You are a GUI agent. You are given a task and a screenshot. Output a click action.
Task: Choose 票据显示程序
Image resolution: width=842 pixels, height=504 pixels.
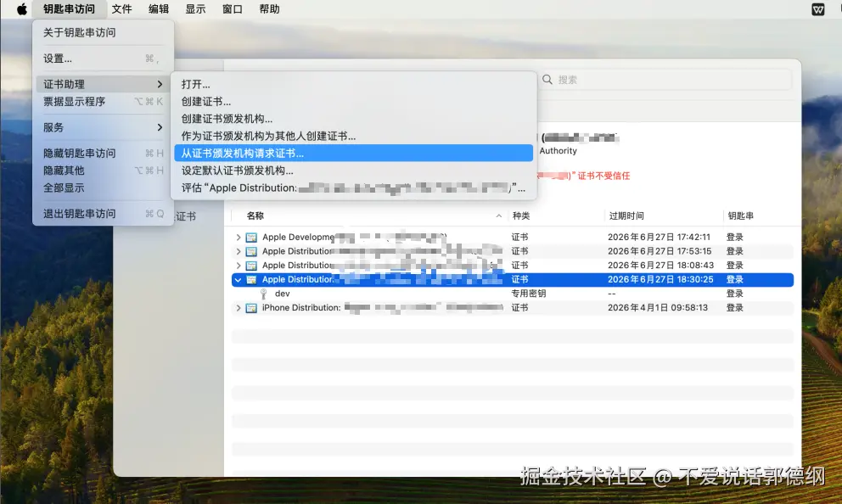click(103, 102)
